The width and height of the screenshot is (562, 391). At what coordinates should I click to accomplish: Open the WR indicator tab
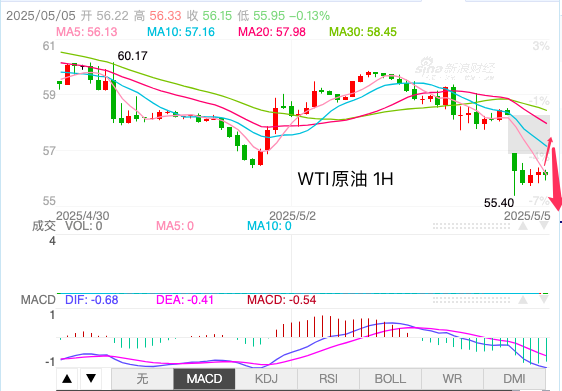point(452,379)
